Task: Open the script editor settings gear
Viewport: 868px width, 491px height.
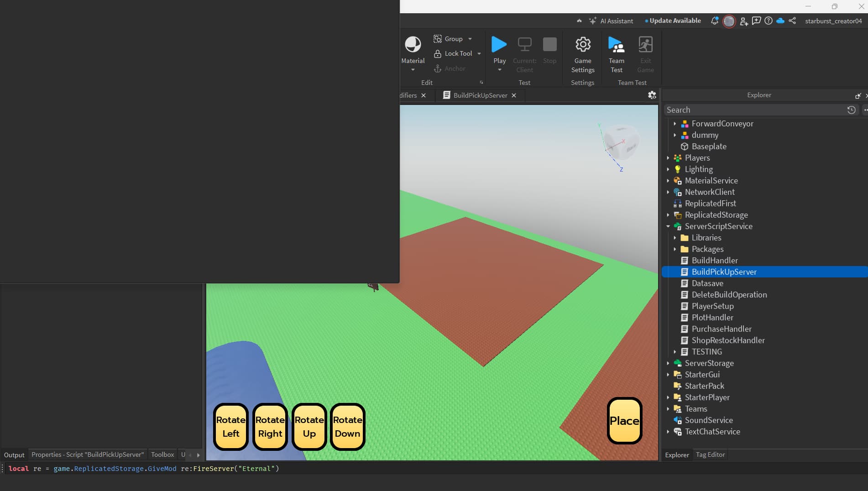Action: [652, 95]
